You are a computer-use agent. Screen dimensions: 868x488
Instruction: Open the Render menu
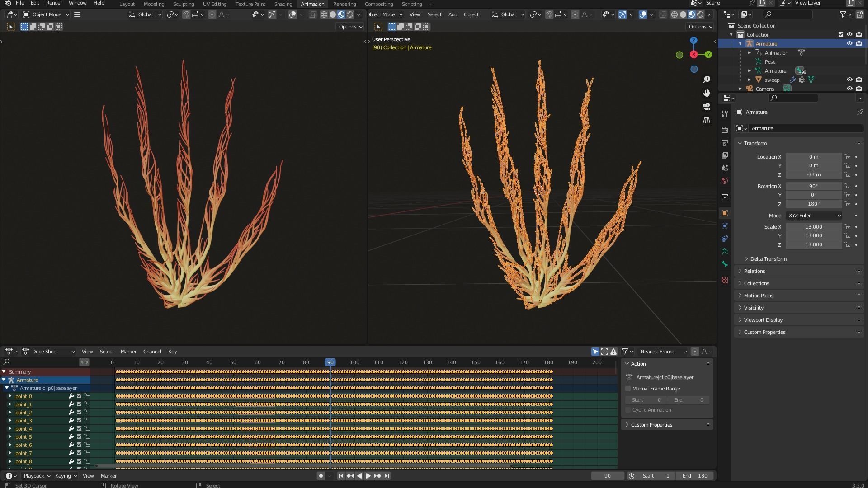(54, 3)
